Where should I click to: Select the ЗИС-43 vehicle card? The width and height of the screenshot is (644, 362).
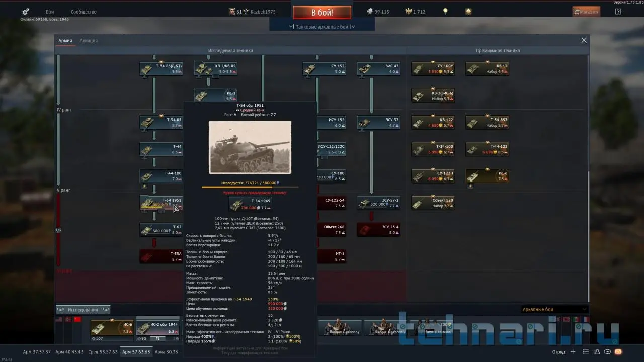tap(378, 69)
